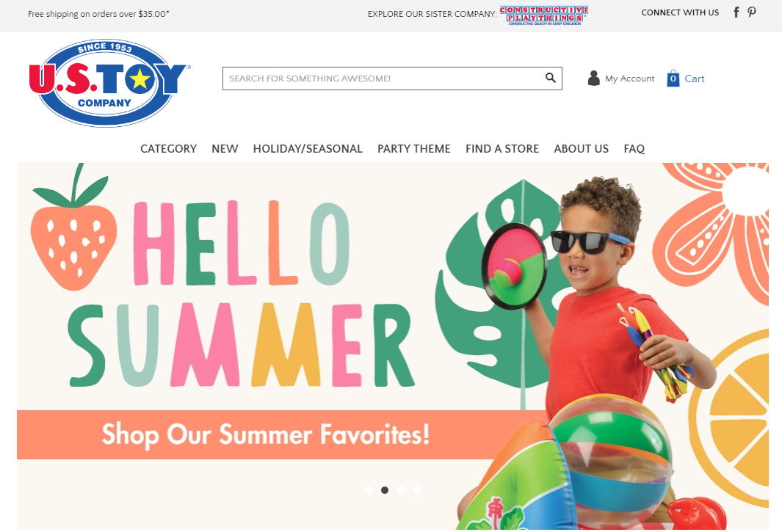Open the shopping bag cart icon

[x=673, y=78]
